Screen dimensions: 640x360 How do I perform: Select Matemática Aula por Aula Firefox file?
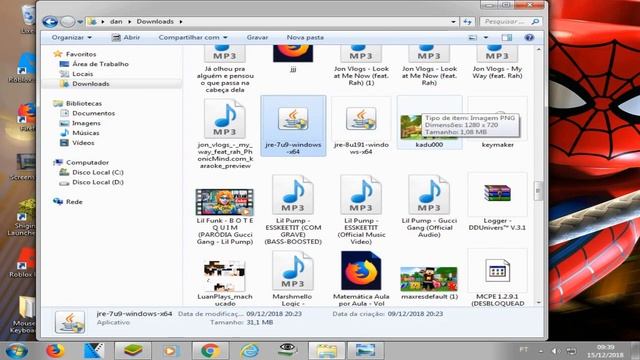tap(361, 279)
